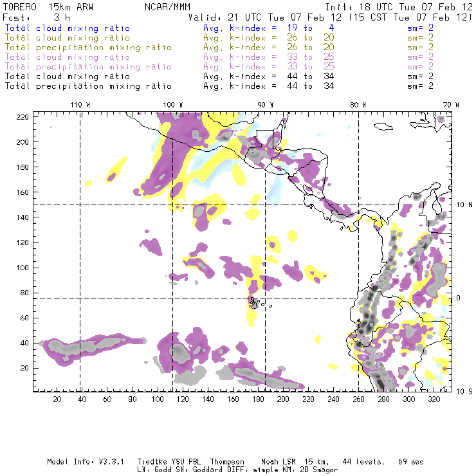Select the "NCAR/MMM" header label

167,7
